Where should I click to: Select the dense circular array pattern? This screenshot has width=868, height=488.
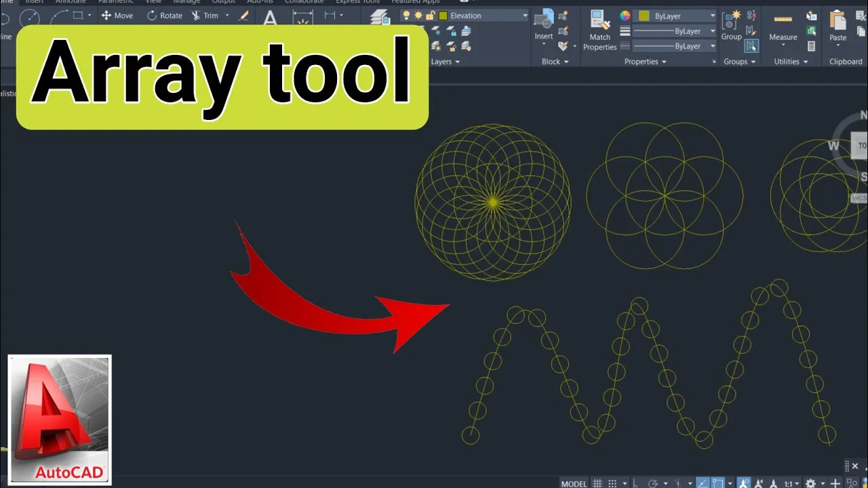(x=493, y=202)
